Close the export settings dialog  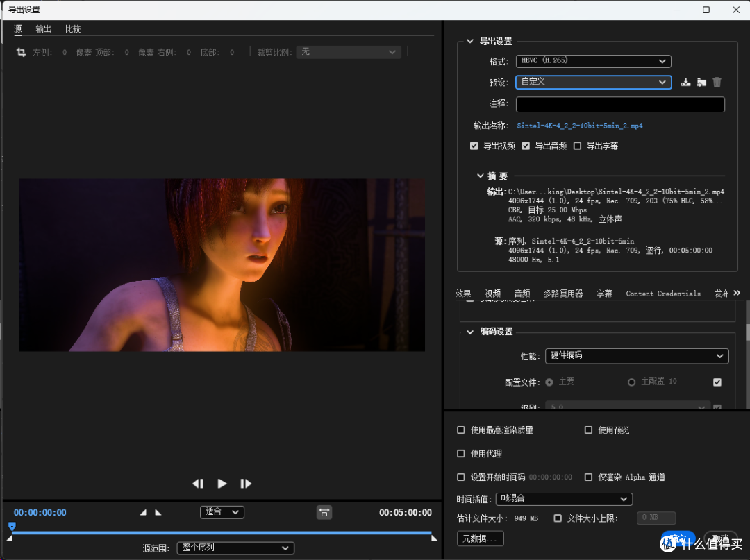pos(736,10)
